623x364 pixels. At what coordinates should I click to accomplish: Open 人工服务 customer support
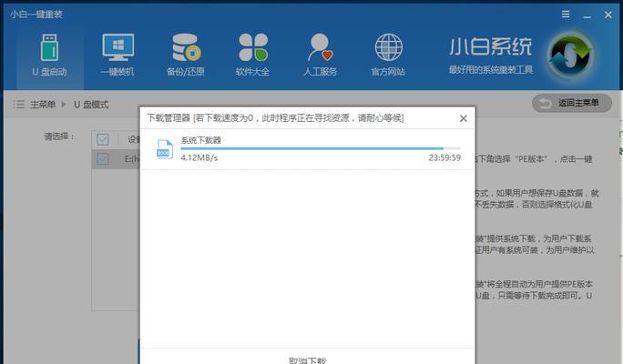[320, 56]
